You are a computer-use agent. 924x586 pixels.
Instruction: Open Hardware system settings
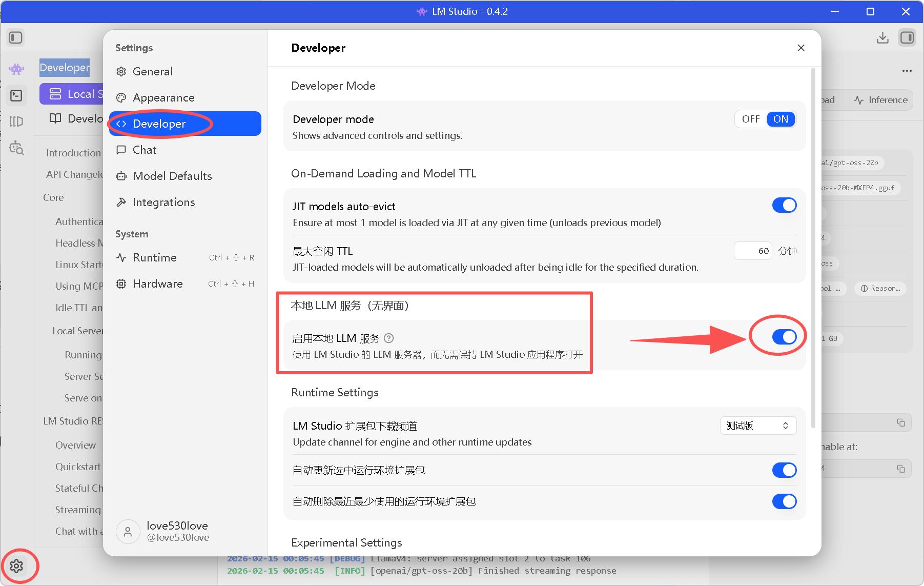pos(185,284)
